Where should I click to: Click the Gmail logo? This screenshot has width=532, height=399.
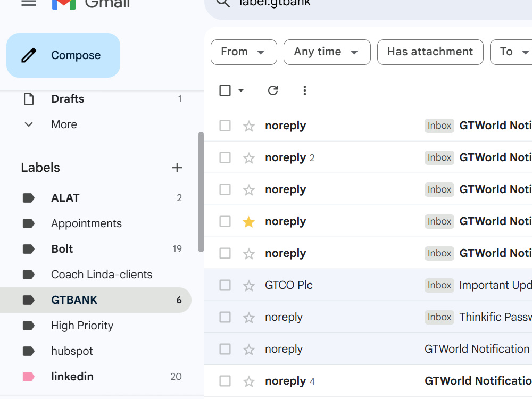[91, 4]
